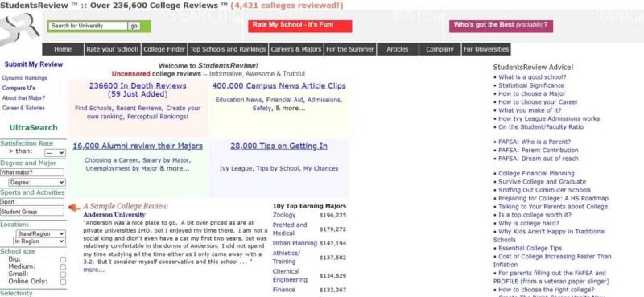Focus the Search for University field

click(x=88, y=26)
